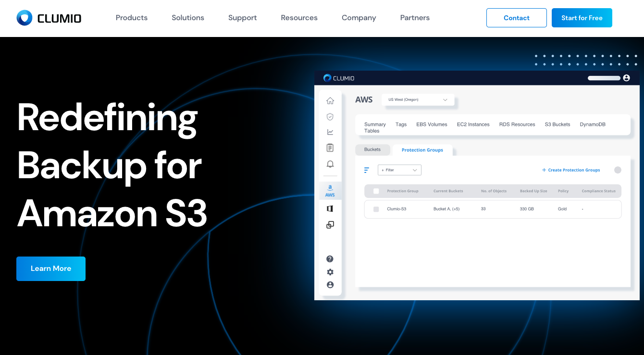Click the Backed Up Size column header

pos(533,191)
